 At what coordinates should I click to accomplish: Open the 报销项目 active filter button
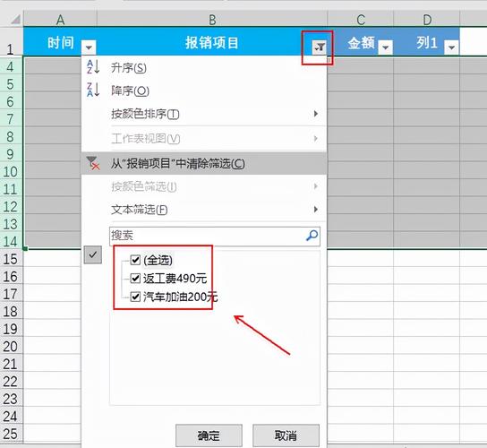pyautogui.click(x=320, y=47)
